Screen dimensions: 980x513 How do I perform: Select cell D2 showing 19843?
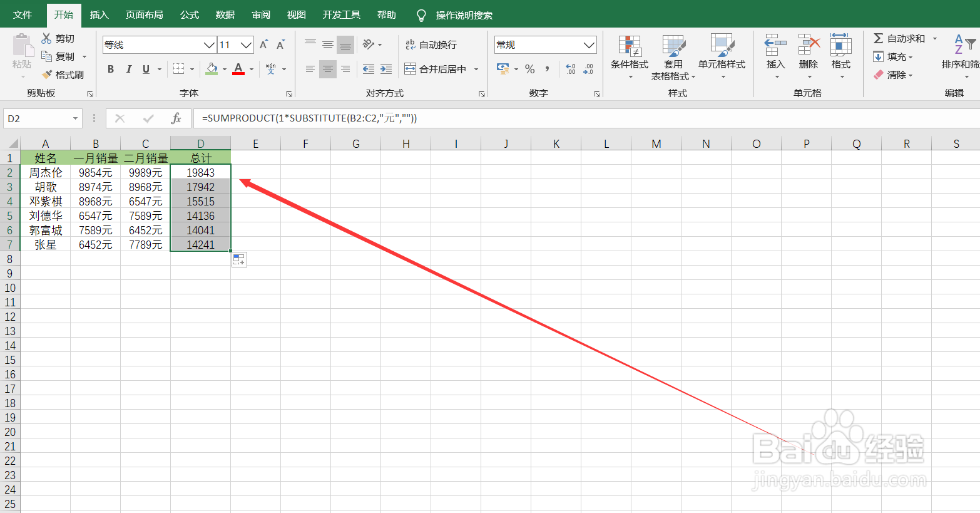pyautogui.click(x=200, y=172)
